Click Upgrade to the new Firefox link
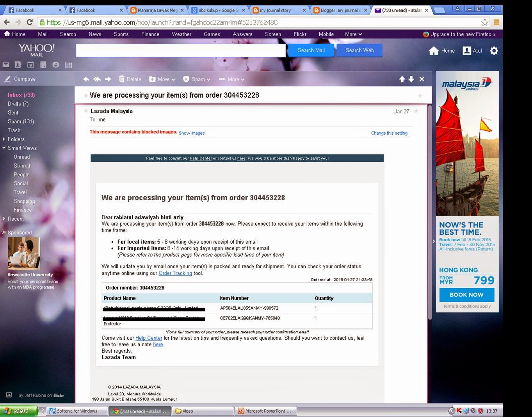The width and height of the screenshot is (532, 417). coord(459,34)
